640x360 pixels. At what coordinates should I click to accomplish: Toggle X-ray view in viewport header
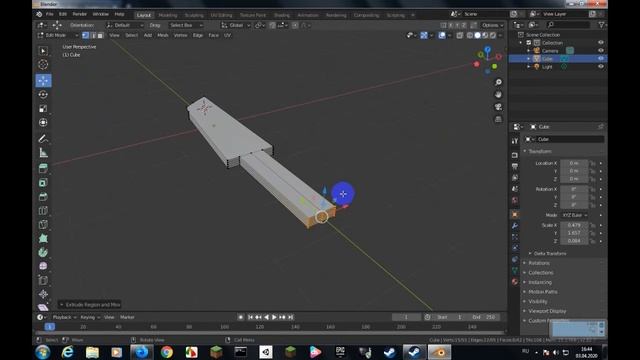tap(460, 36)
